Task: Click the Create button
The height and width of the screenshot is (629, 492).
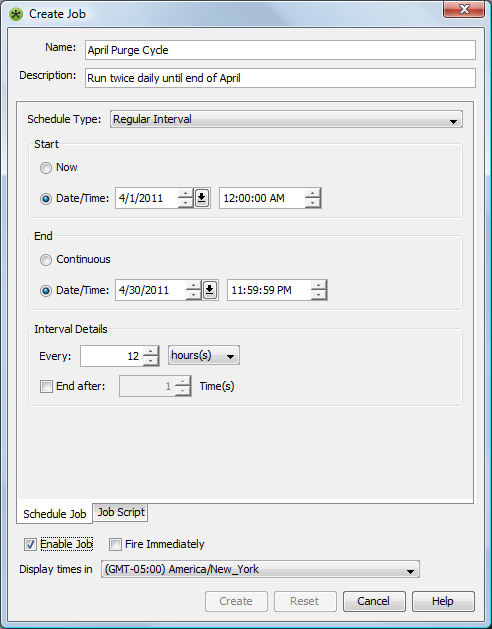Action: pos(236,601)
